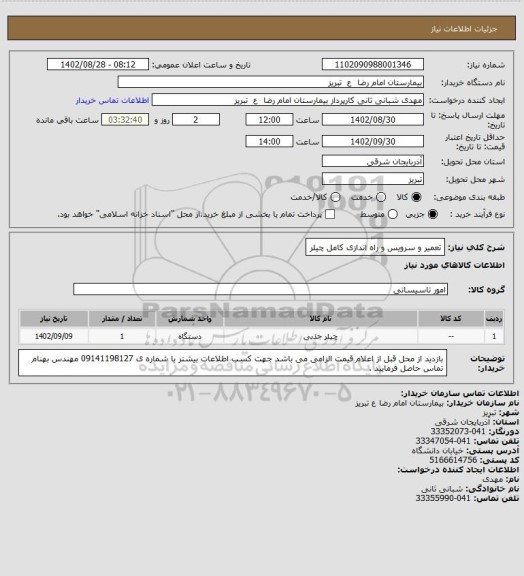Click the چیلر جذبی item name cell
Viewport: 524px width, 576px height.
pyautogui.click(x=320, y=336)
